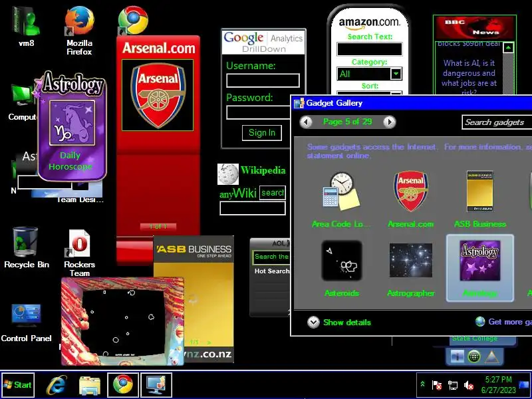Select Area Code Lookup gadget in gallery
This screenshot has height=399, width=532.
point(341,198)
